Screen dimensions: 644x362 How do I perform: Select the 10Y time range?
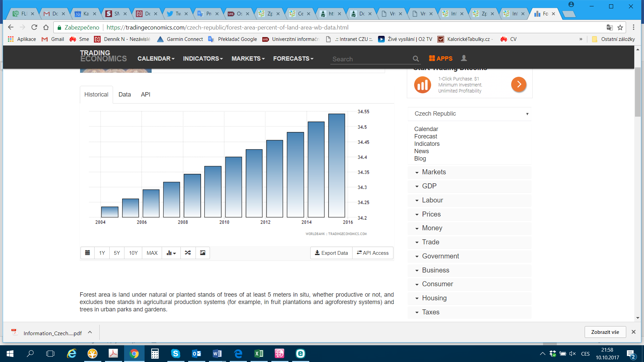133,253
